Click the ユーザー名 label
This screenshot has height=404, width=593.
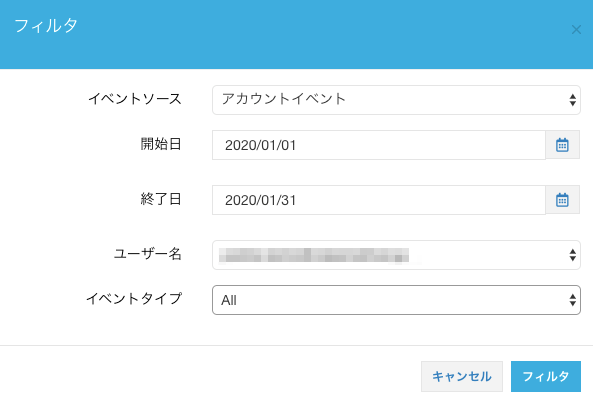148,254
